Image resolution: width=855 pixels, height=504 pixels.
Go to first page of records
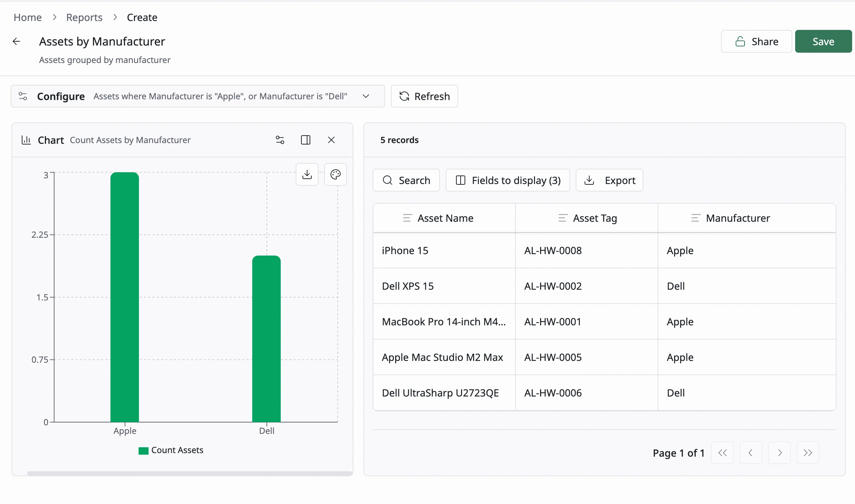pos(722,453)
